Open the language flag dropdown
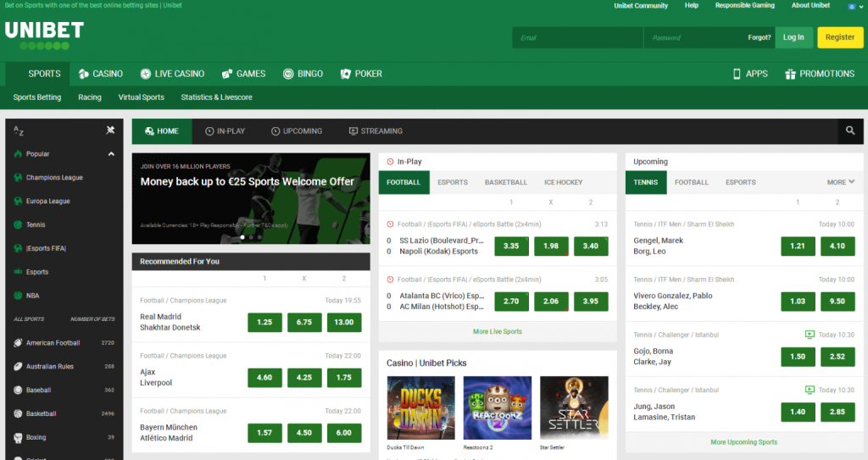Viewport: 868px width, 460px height. click(855, 6)
